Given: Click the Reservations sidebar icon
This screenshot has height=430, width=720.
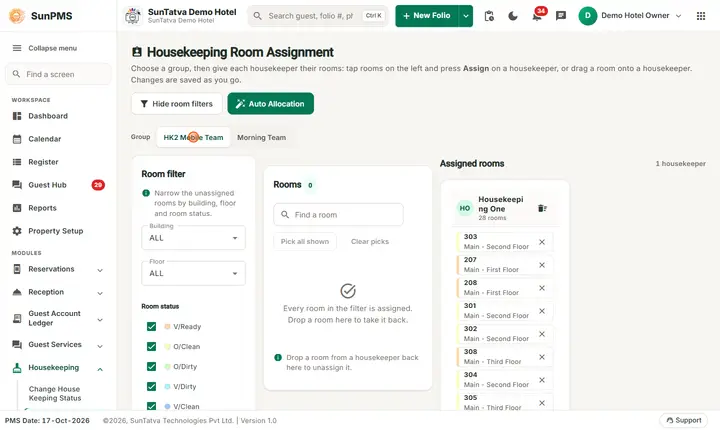Looking at the screenshot, I should 17,269.
